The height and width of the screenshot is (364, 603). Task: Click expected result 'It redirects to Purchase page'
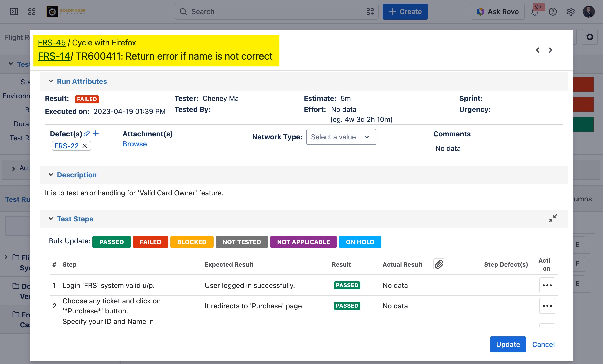coord(254,306)
